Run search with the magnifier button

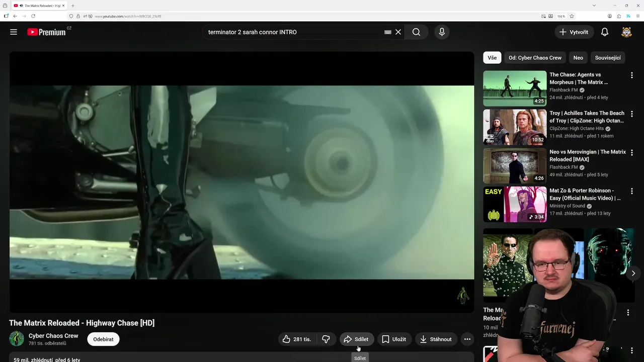click(x=416, y=32)
